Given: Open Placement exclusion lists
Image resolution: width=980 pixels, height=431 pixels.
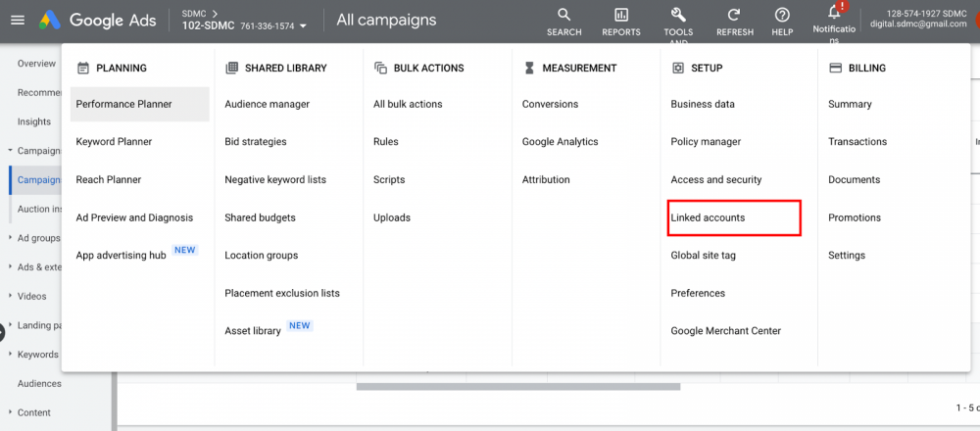Looking at the screenshot, I should (282, 293).
